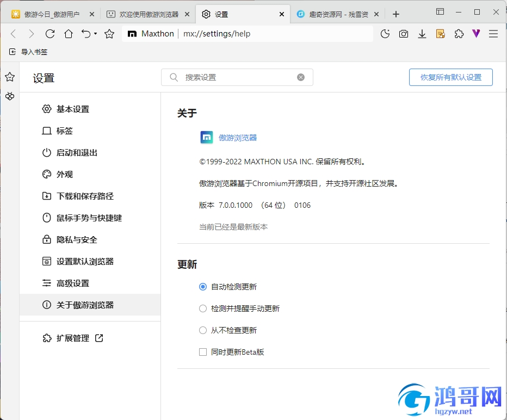Open 鼠标手势与快捷键 settings section
507x420 pixels.
[x=90, y=218]
